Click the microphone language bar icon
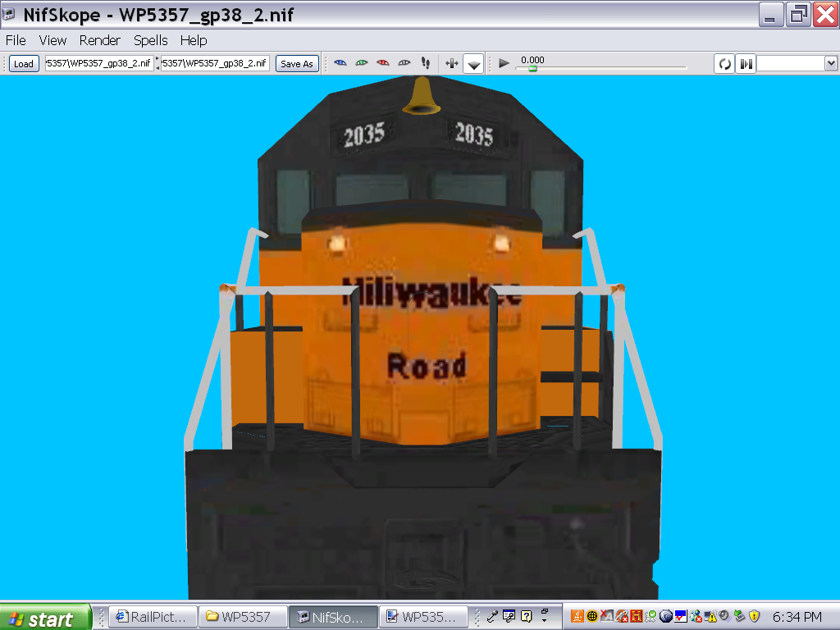The image size is (840, 630). pyautogui.click(x=492, y=617)
